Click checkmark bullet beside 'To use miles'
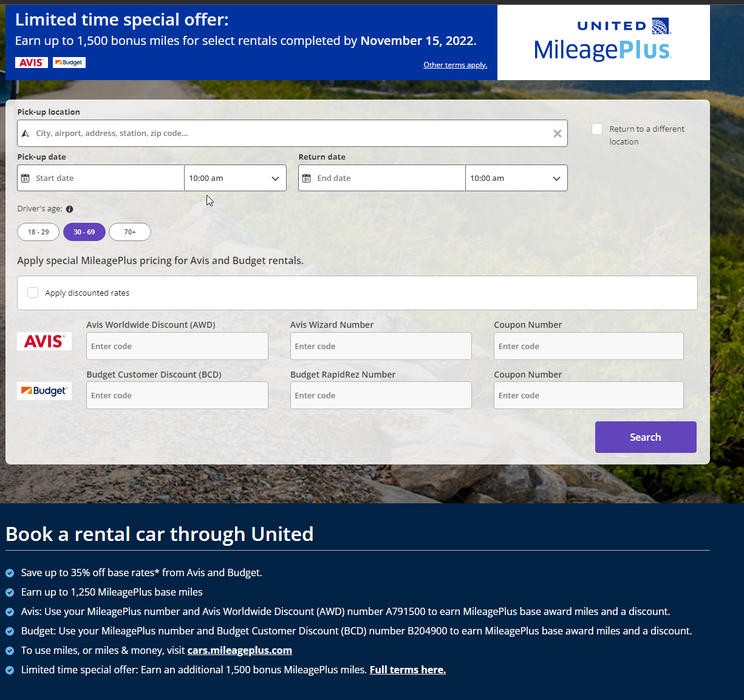Screen dimensions: 744x700 (x=10, y=651)
